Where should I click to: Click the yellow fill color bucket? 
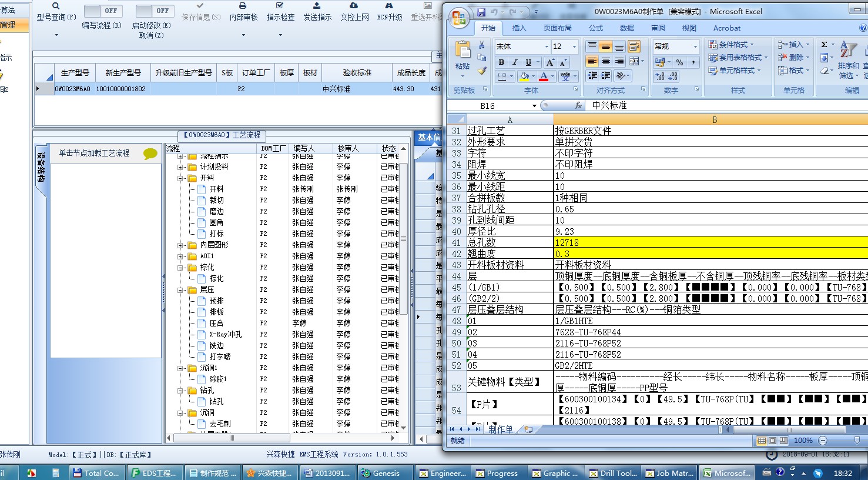click(524, 76)
